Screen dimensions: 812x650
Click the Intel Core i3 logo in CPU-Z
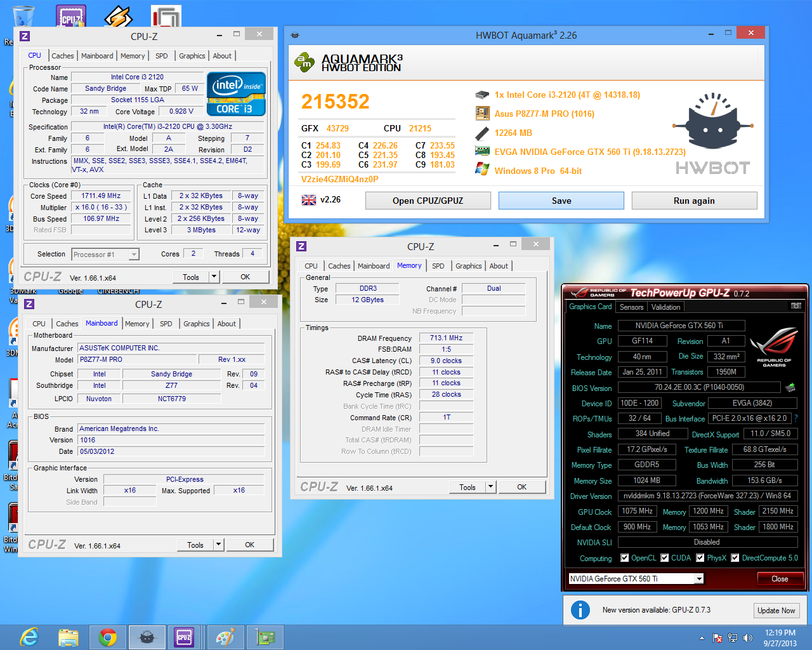click(x=236, y=94)
